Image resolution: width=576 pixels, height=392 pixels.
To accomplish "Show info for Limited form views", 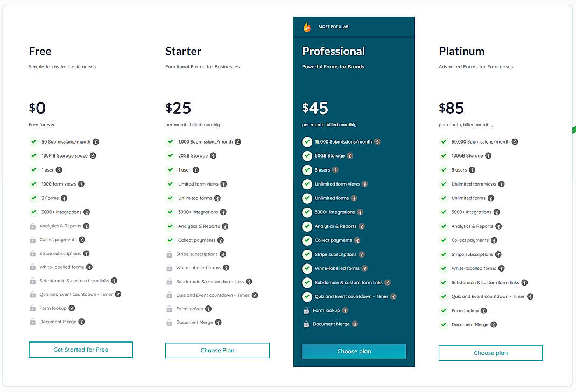I will 223,184.
